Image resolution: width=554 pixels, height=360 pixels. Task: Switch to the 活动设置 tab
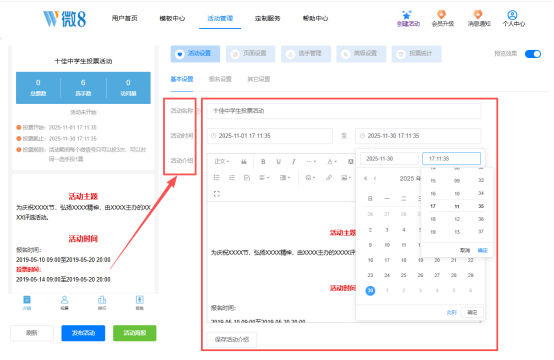(x=195, y=54)
